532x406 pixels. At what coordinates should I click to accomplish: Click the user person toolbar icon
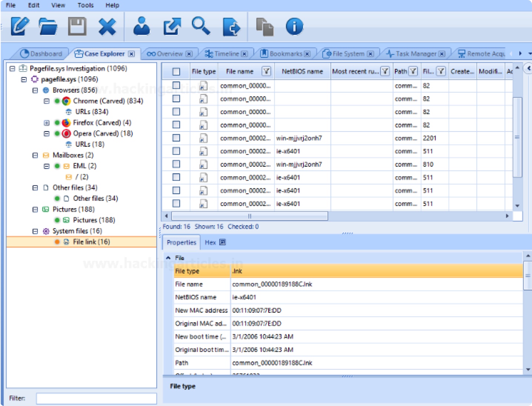(x=142, y=26)
